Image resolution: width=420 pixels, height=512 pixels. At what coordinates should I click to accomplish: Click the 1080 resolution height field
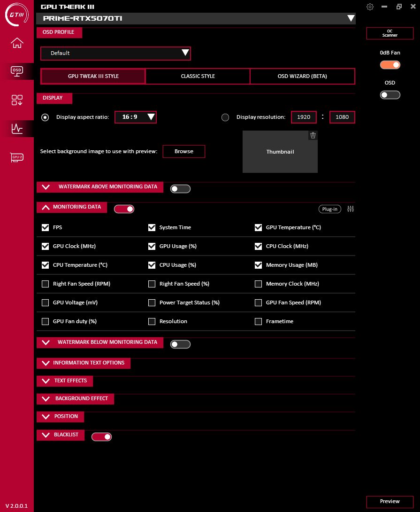(342, 117)
